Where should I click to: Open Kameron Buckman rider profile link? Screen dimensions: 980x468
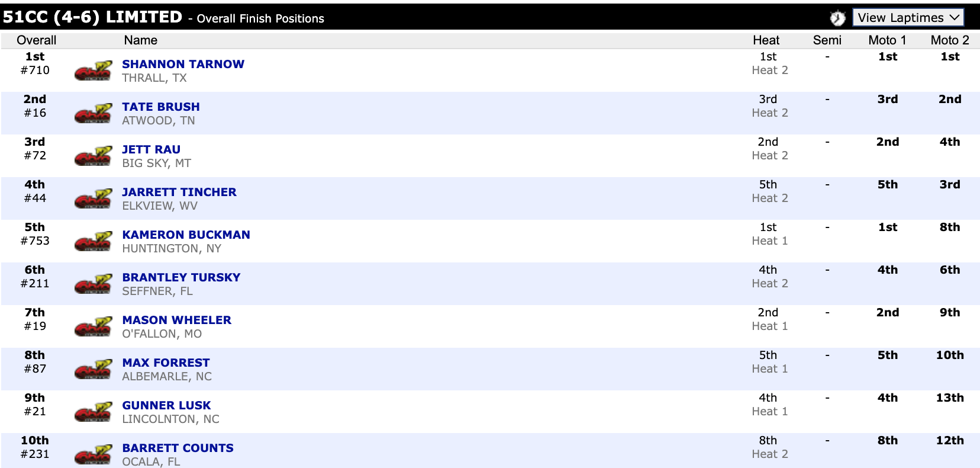pos(186,235)
